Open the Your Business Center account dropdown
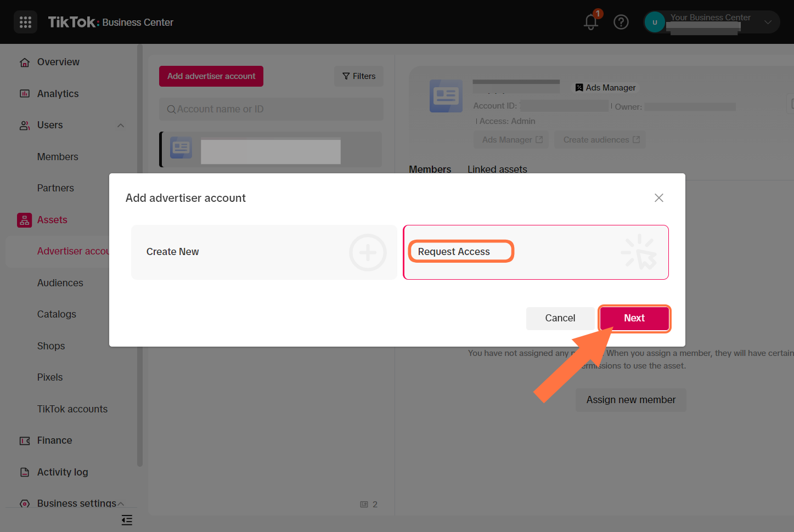The image size is (794, 532). (x=767, y=22)
